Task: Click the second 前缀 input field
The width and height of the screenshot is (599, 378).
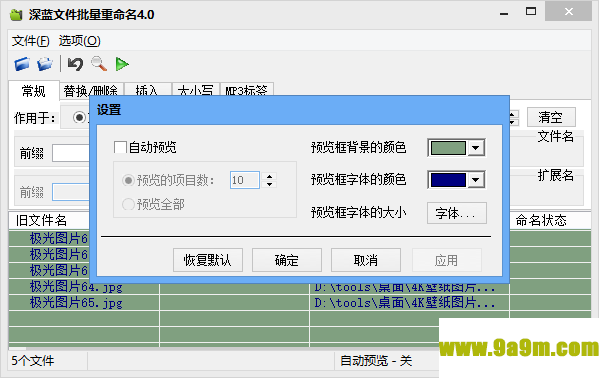Action: click(x=71, y=192)
